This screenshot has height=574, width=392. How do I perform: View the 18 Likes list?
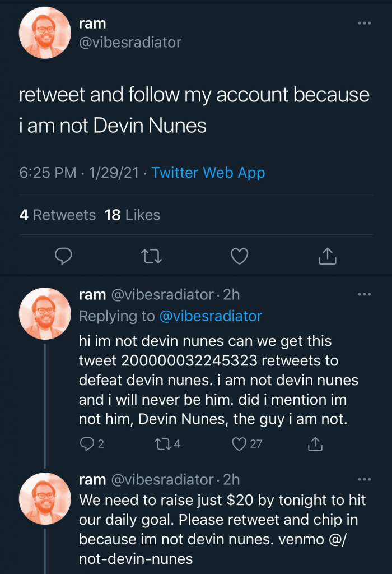(132, 215)
